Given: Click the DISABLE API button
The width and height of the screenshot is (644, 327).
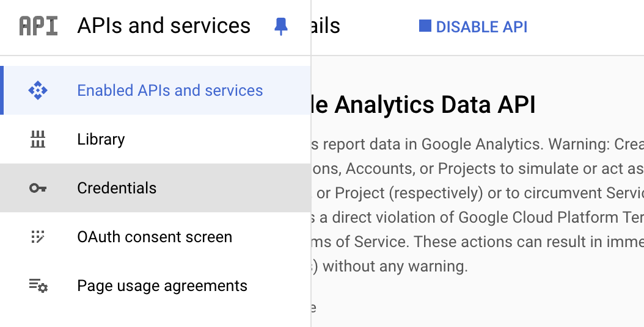Looking at the screenshot, I should click(x=473, y=27).
